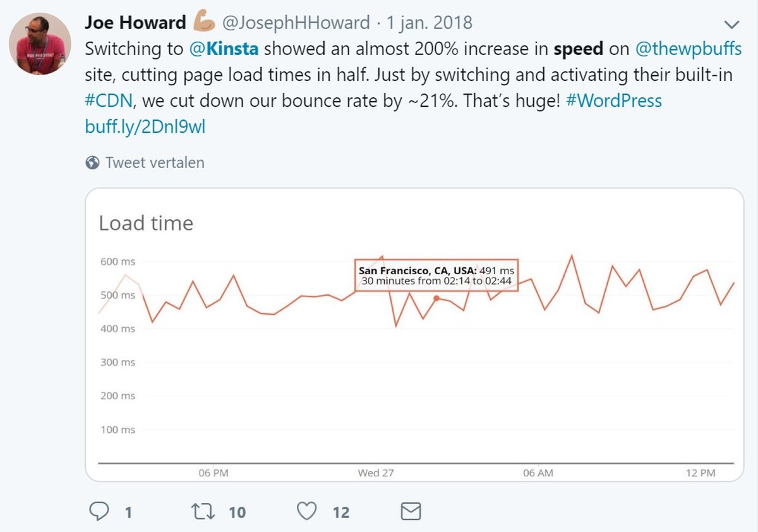Expand the tweet options chevron

[x=731, y=25]
